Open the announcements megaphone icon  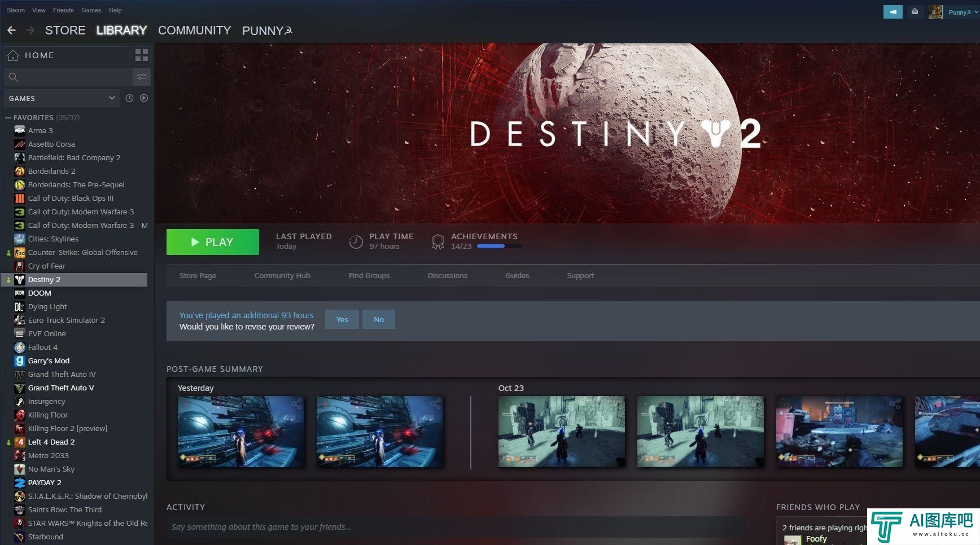click(x=893, y=12)
